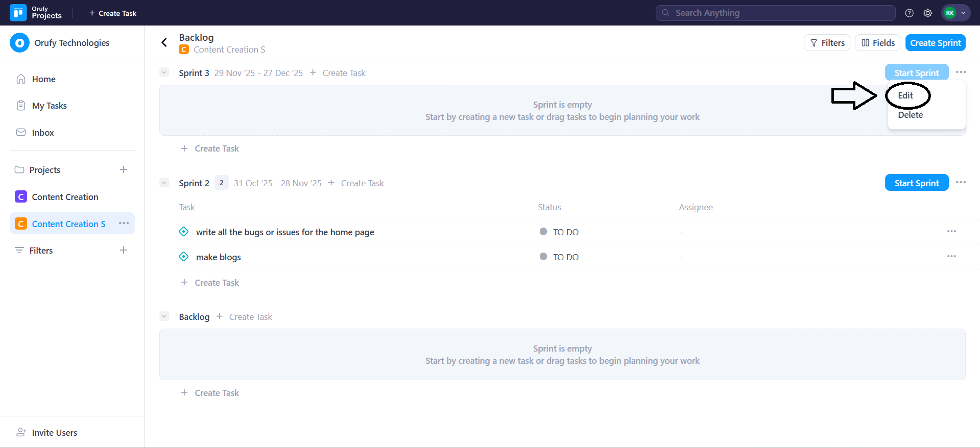Viewport: 980px width, 448px height.
Task: Open three-dot menu for Content Creation S
Action: click(x=124, y=223)
